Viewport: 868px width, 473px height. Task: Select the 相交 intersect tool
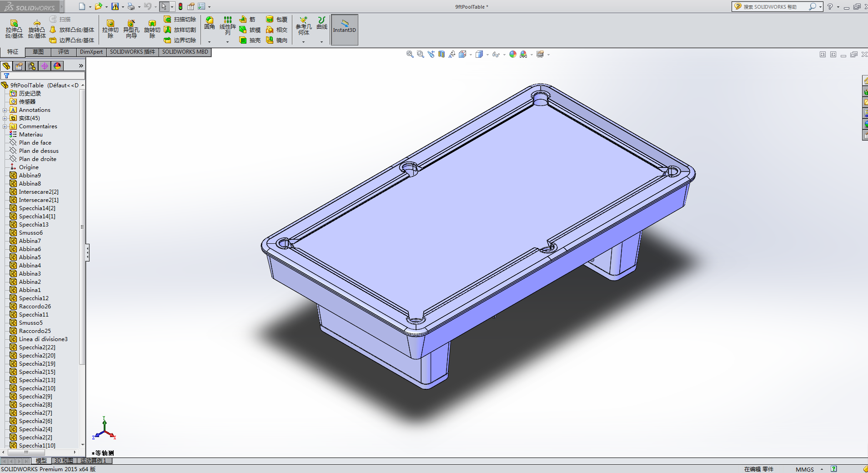277,30
